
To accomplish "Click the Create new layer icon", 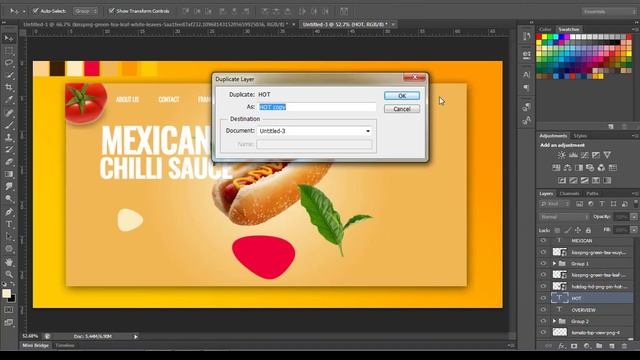I will point(611,346).
